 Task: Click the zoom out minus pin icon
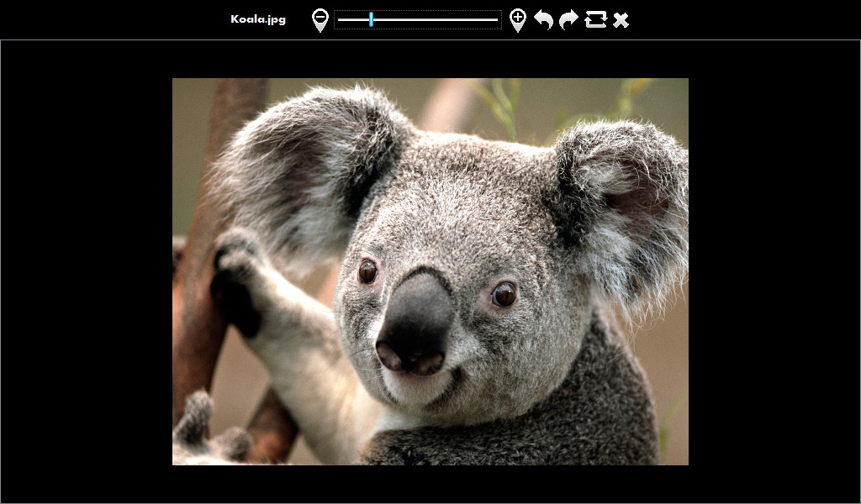pos(320,20)
